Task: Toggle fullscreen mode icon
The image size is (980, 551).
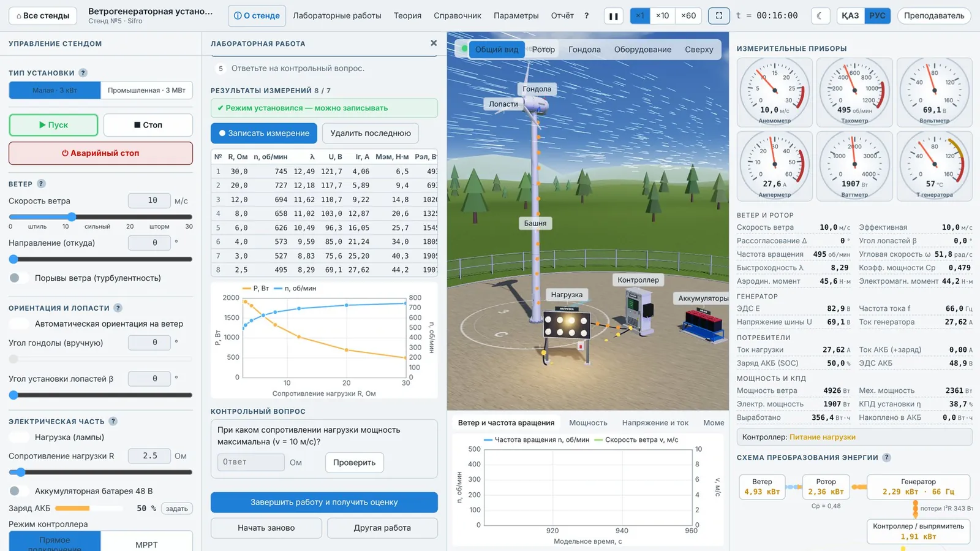Action: (x=718, y=16)
